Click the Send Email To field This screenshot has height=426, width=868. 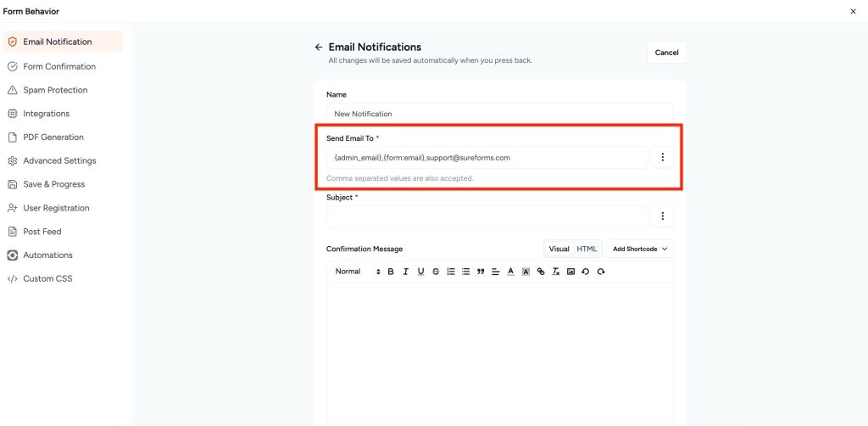pos(487,157)
